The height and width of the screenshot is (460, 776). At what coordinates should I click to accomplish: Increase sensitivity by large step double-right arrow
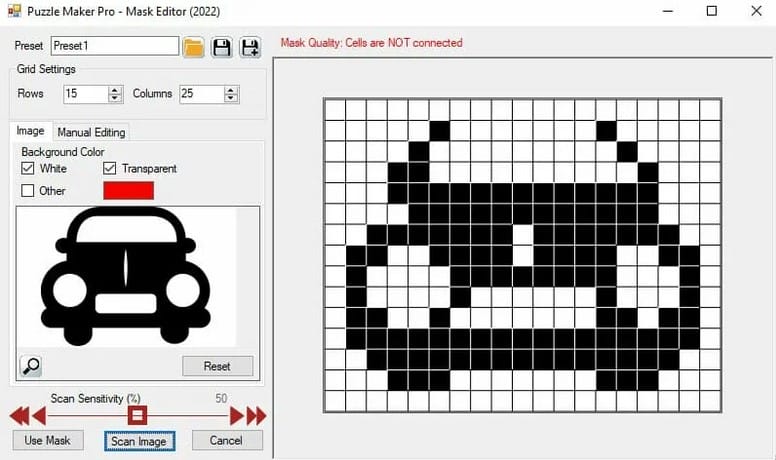[x=256, y=416]
